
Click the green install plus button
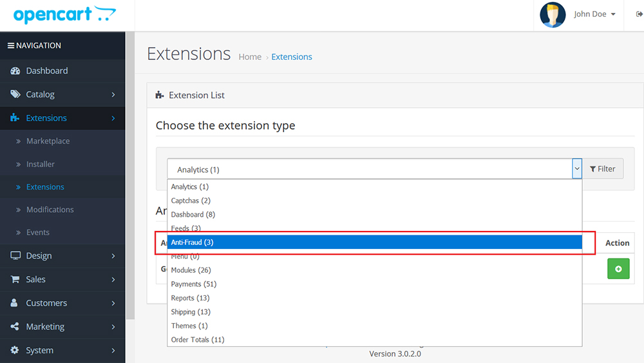(618, 269)
